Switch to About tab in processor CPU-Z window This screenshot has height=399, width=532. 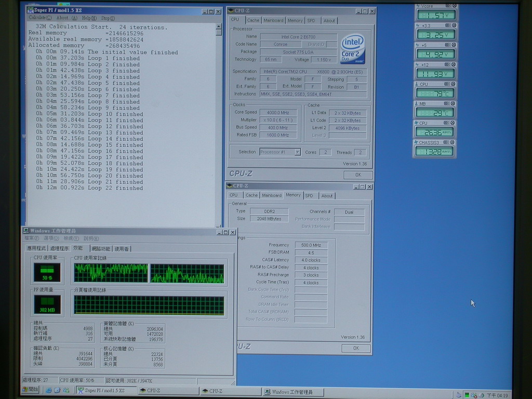pyautogui.click(x=329, y=21)
